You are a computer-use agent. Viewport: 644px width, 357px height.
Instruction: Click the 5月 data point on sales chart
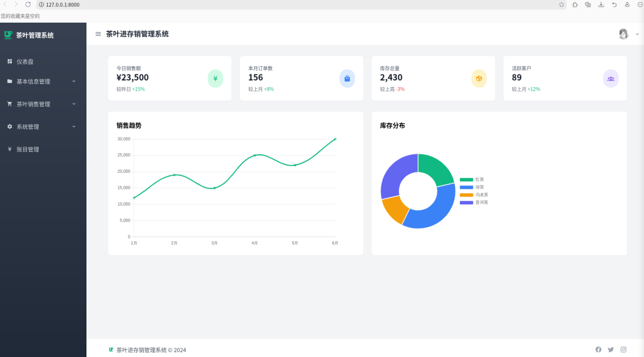(295, 165)
